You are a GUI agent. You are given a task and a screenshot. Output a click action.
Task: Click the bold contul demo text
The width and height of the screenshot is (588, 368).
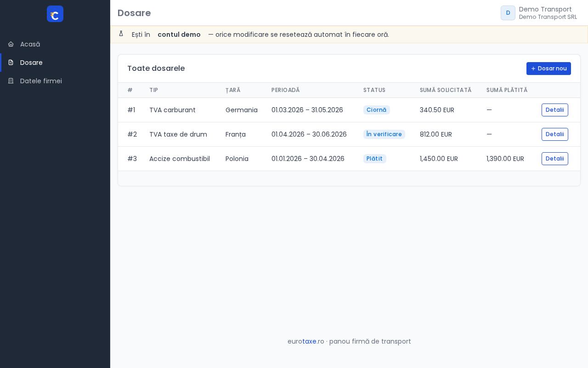pyautogui.click(x=179, y=34)
